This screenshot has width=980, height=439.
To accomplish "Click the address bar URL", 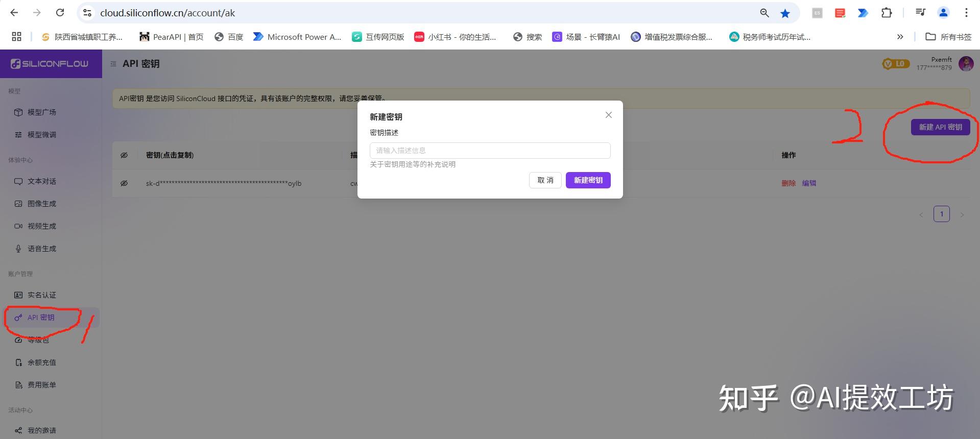I will point(168,13).
